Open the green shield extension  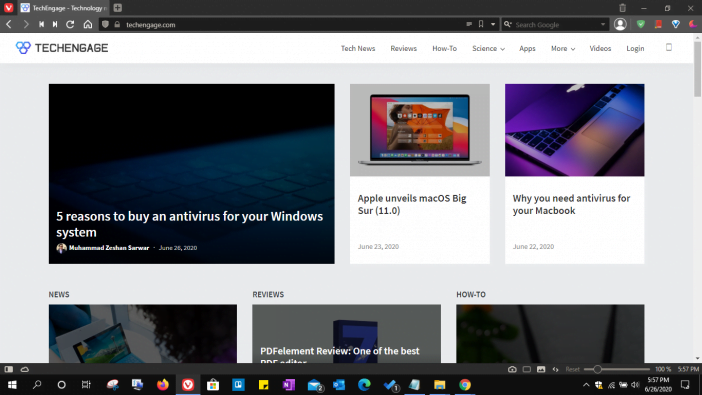(641, 24)
